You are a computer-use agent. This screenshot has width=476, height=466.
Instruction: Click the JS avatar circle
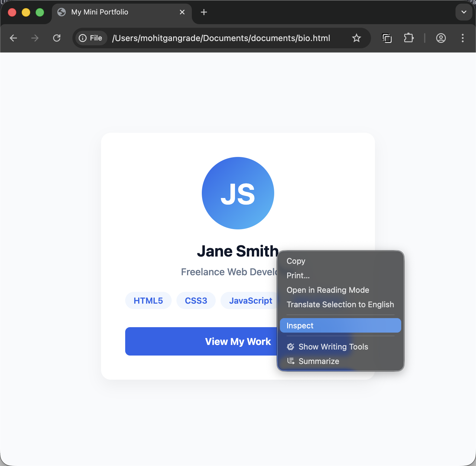pyautogui.click(x=238, y=193)
